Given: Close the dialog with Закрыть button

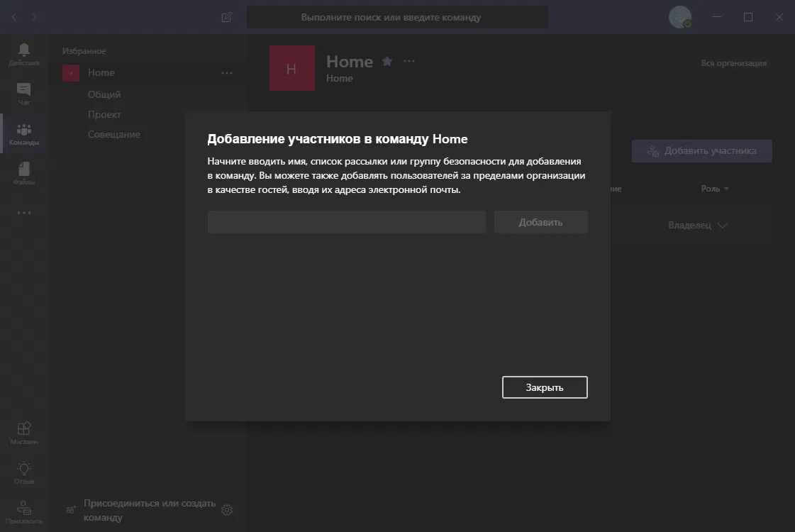Looking at the screenshot, I should point(545,387).
